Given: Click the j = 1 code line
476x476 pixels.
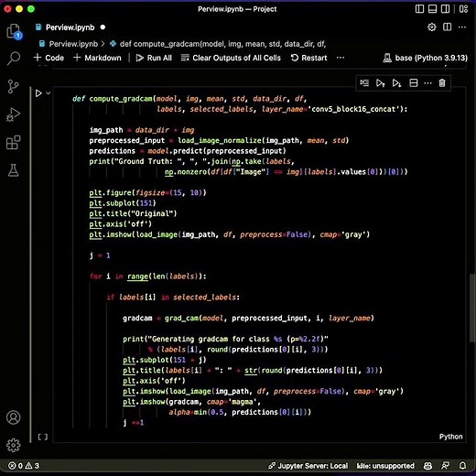Looking at the screenshot, I should [x=100, y=255].
